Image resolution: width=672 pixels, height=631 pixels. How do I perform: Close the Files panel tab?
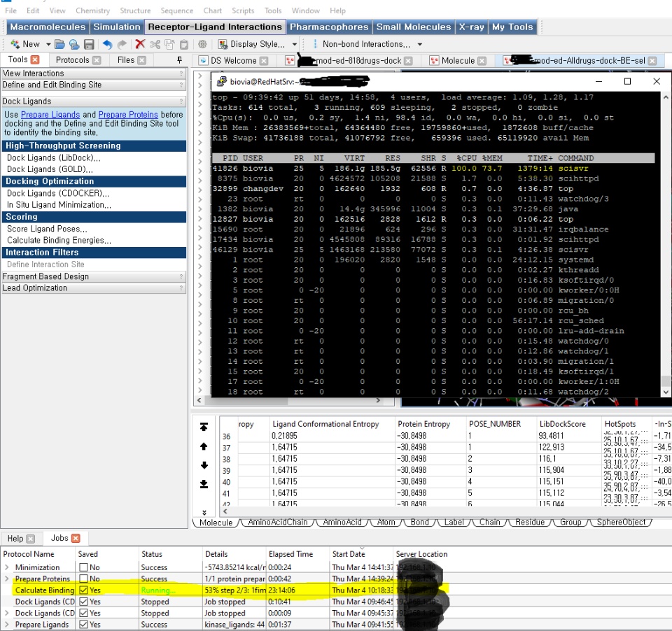coord(142,60)
